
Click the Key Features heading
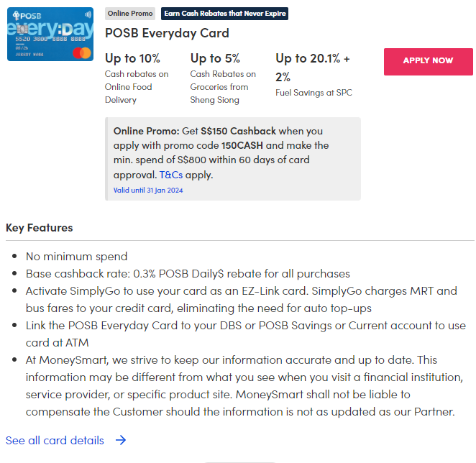40,228
